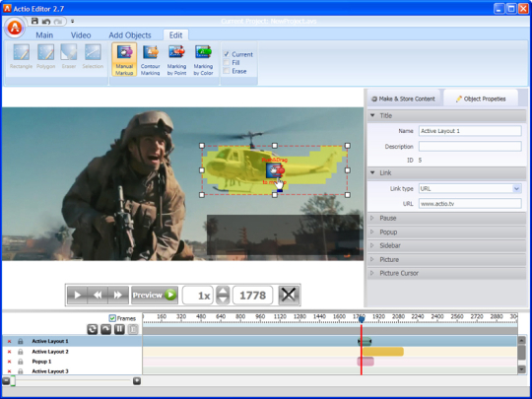Select the Manual Markup tool

pyautogui.click(x=124, y=59)
